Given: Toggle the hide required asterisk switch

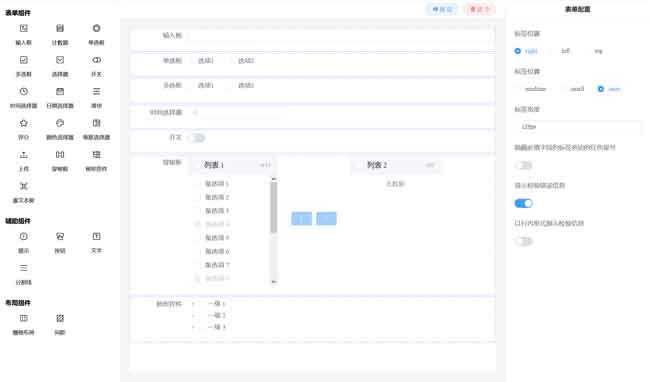Looking at the screenshot, I should click(x=524, y=165).
